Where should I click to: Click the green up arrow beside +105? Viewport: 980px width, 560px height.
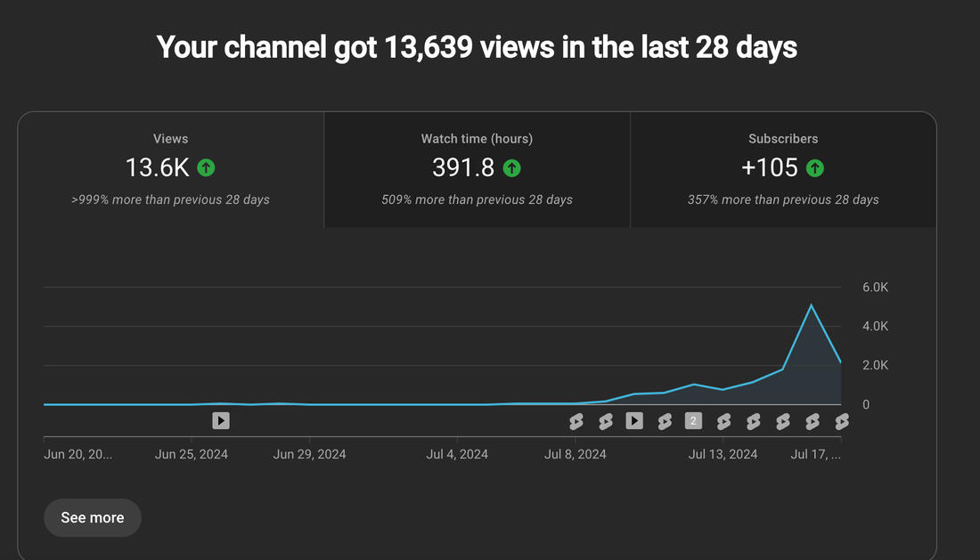(x=814, y=167)
